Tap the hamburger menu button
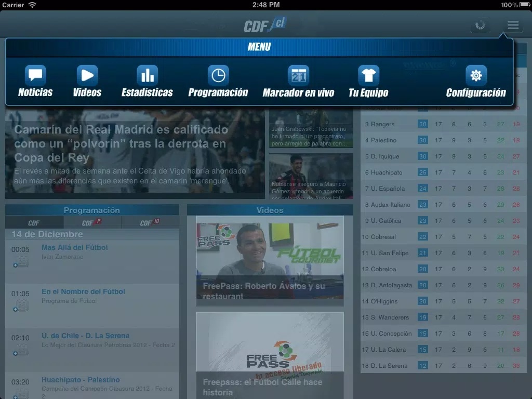This screenshot has height=399, width=532. pyautogui.click(x=513, y=25)
